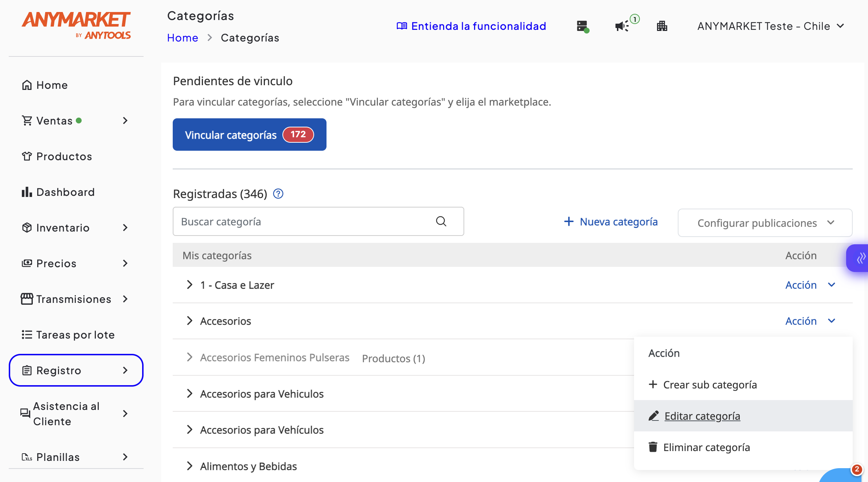The height and width of the screenshot is (482, 868).
Task: Click the help icon beside Registradas
Action: coord(278,194)
